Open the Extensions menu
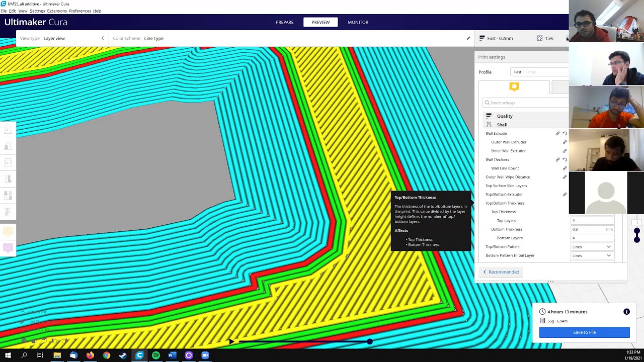 tap(57, 11)
